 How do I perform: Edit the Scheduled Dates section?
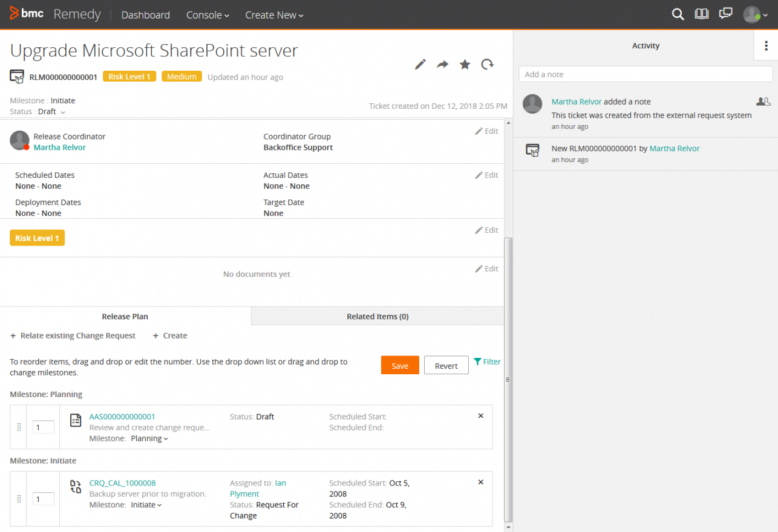pos(486,175)
